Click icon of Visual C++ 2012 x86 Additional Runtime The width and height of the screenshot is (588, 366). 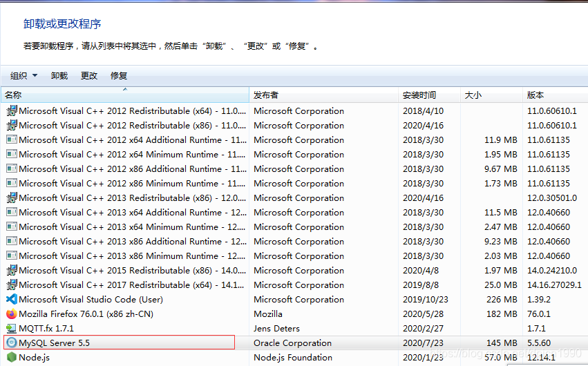(x=12, y=168)
